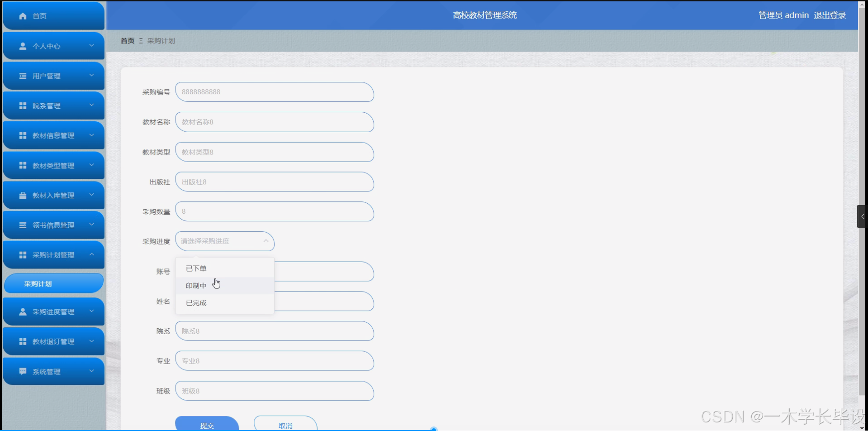Click the 院系管理 grid icon
The height and width of the screenshot is (431, 868).
coord(23,105)
